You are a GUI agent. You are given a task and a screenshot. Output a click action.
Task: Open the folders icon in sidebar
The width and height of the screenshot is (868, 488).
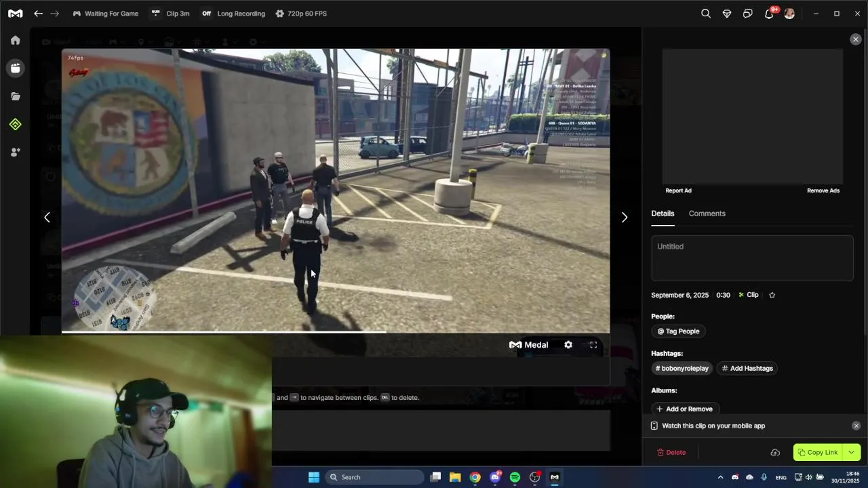15,96
